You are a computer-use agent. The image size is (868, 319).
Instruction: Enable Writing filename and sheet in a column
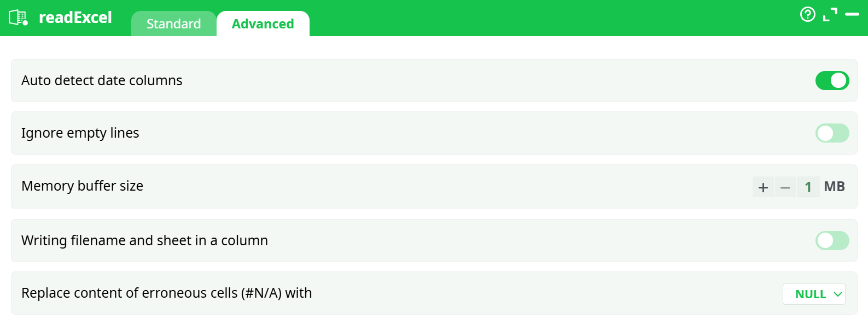(x=832, y=240)
